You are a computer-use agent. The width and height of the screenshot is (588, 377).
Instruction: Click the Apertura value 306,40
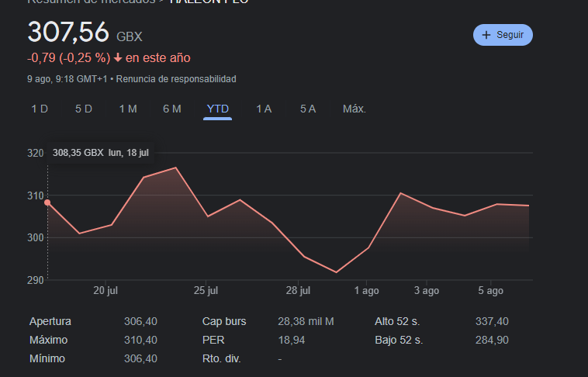click(x=140, y=321)
